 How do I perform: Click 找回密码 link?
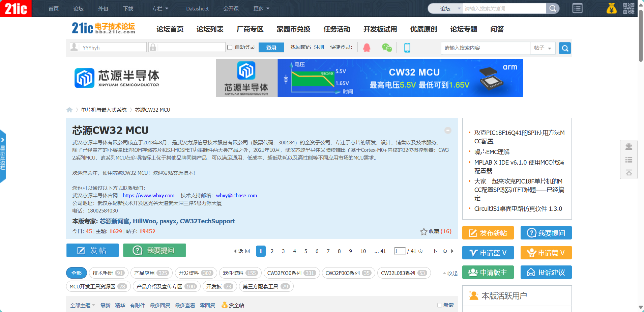click(300, 47)
